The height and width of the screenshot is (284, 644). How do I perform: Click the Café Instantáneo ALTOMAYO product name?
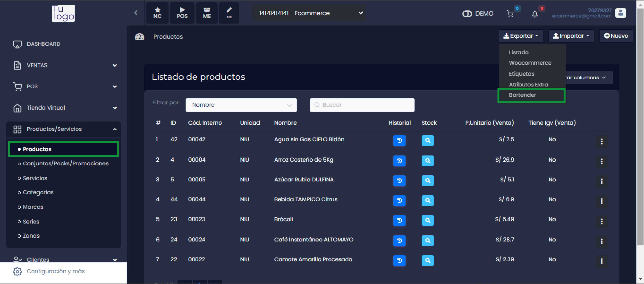(314, 240)
